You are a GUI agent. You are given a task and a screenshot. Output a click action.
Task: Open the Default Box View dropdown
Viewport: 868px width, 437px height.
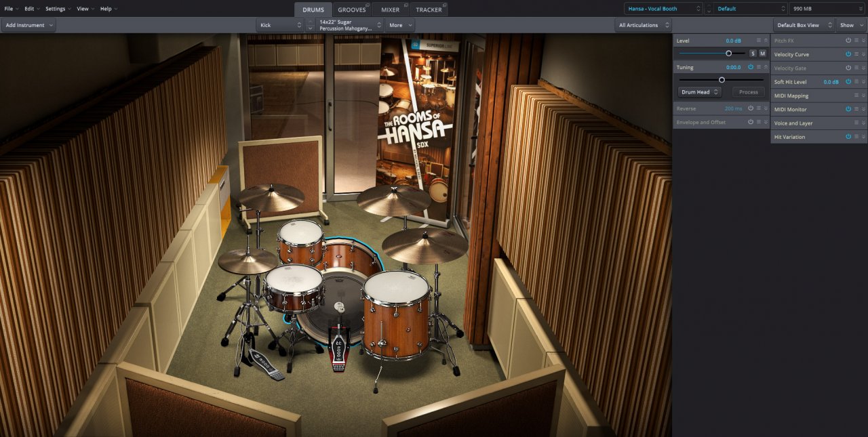[804, 25]
